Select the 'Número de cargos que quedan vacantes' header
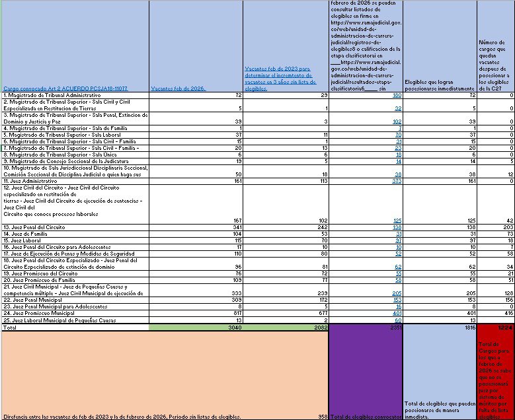 point(495,65)
